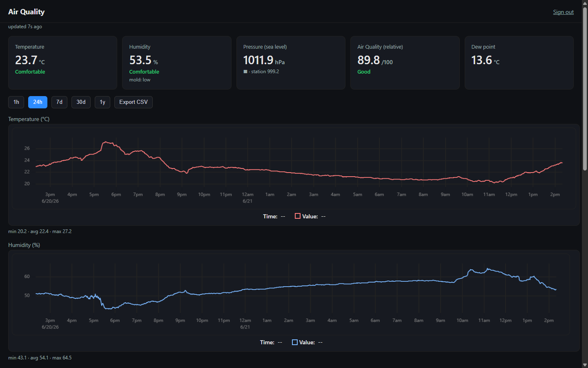The image size is (588, 368).
Task: Switch to the 30d time range
Action: 81,102
